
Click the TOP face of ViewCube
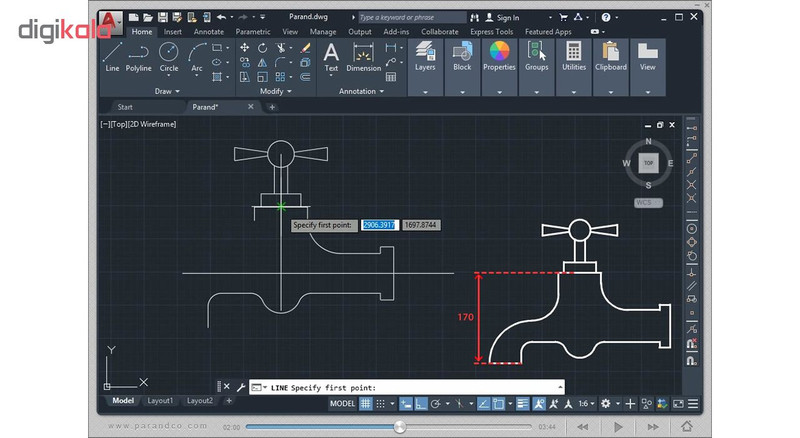648,163
